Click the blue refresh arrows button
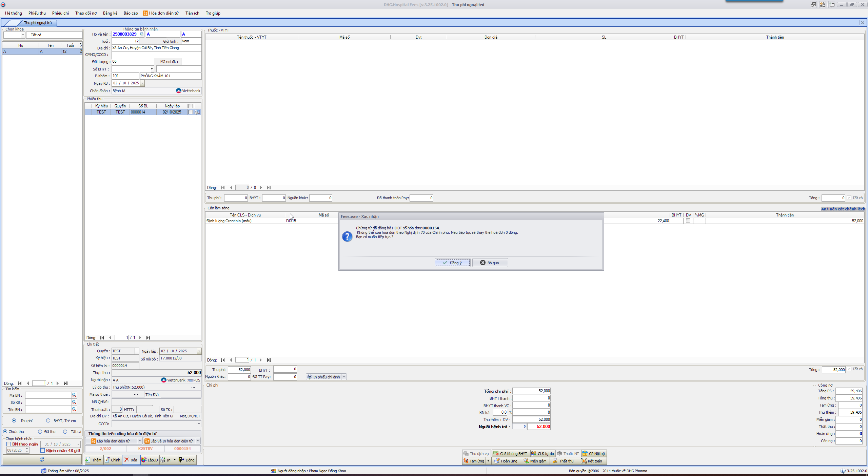868x476 pixels. point(42,459)
